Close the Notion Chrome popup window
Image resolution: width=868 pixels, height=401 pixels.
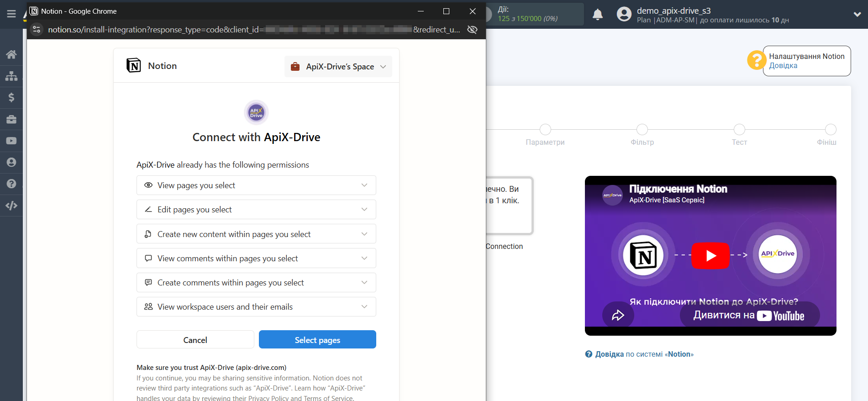coord(473,11)
